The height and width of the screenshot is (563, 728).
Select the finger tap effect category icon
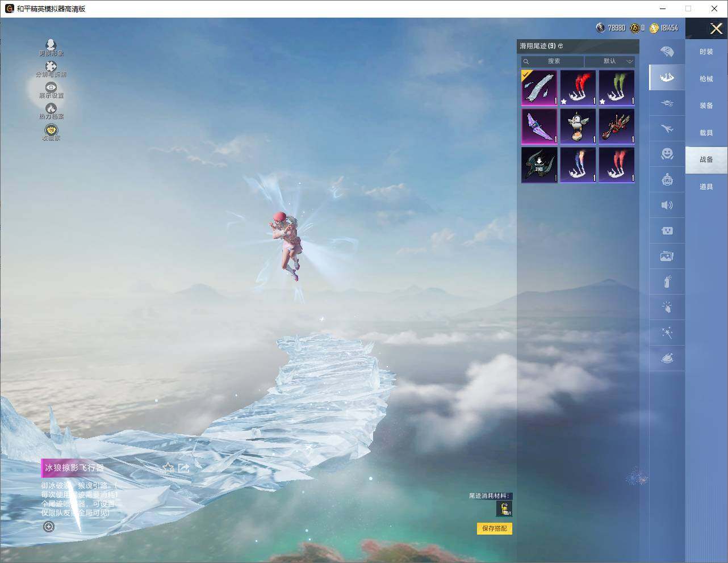click(x=667, y=307)
